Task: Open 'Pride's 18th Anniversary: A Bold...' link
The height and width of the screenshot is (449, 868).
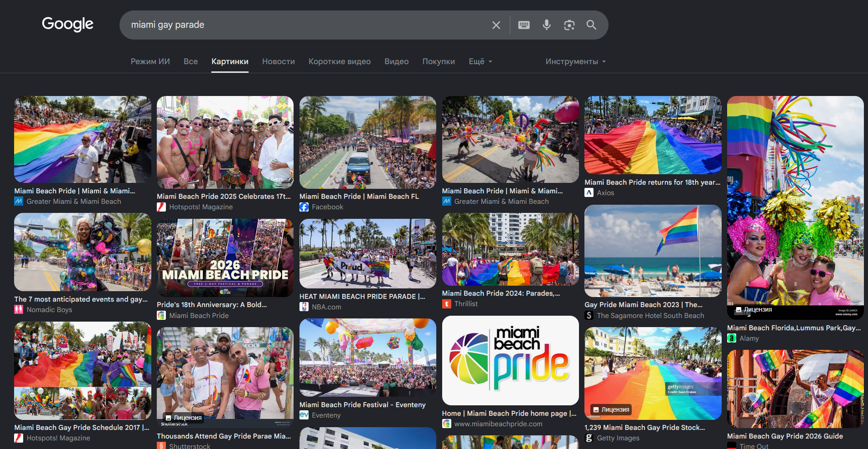Action: click(212, 304)
